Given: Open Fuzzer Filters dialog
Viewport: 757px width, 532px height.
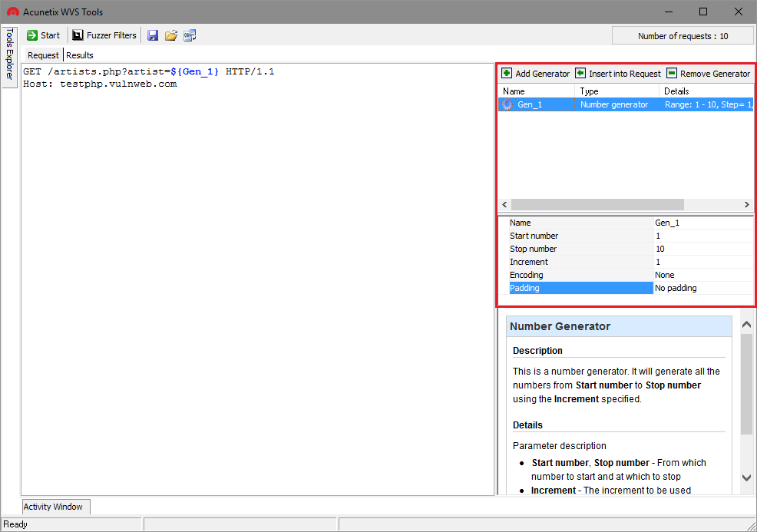Looking at the screenshot, I should 104,35.
